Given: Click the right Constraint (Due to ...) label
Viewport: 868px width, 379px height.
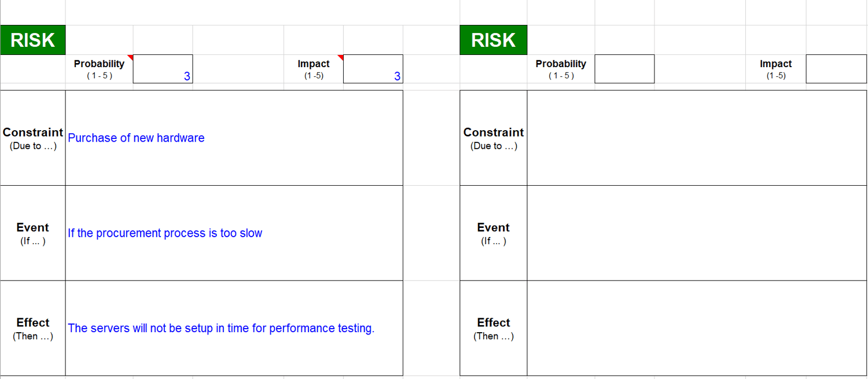Looking at the screenshot, I should tap(494, 138).
